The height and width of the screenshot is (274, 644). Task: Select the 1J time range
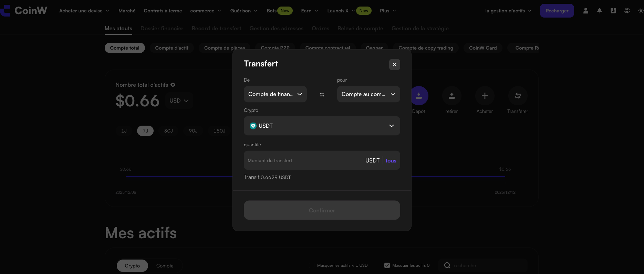point(124,131)
